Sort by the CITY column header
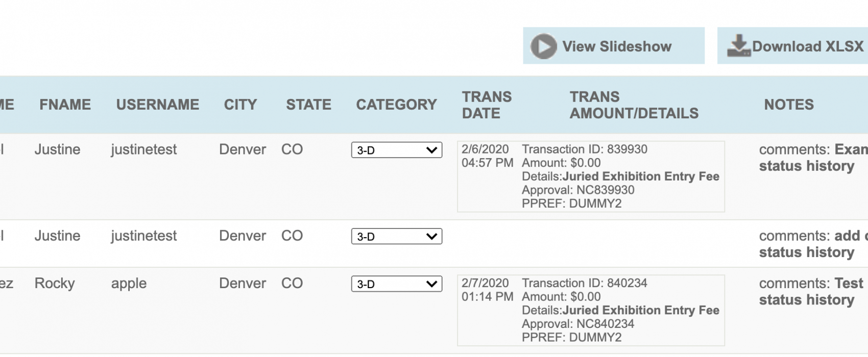Viewport: 868px width, 357px height. 240,105
